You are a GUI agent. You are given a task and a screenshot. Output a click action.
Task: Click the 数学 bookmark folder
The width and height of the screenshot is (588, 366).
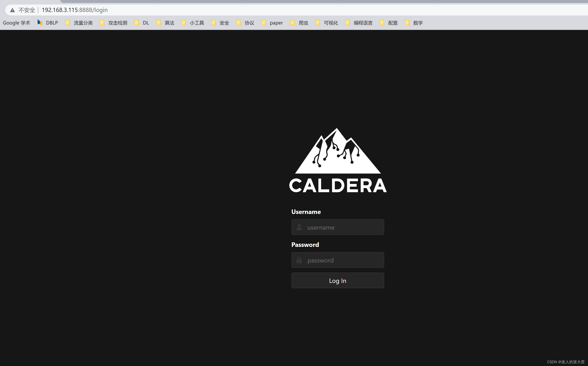(414, 23)
